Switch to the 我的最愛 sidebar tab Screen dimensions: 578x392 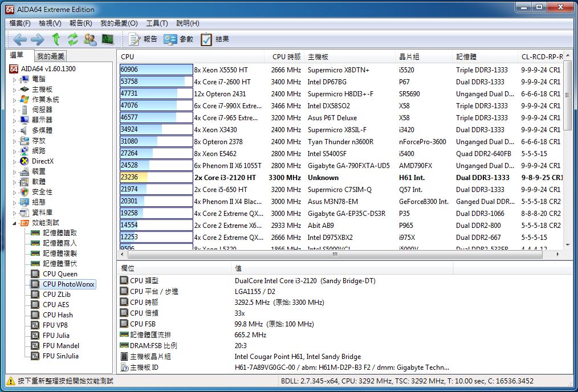click(x=51, y=56)
